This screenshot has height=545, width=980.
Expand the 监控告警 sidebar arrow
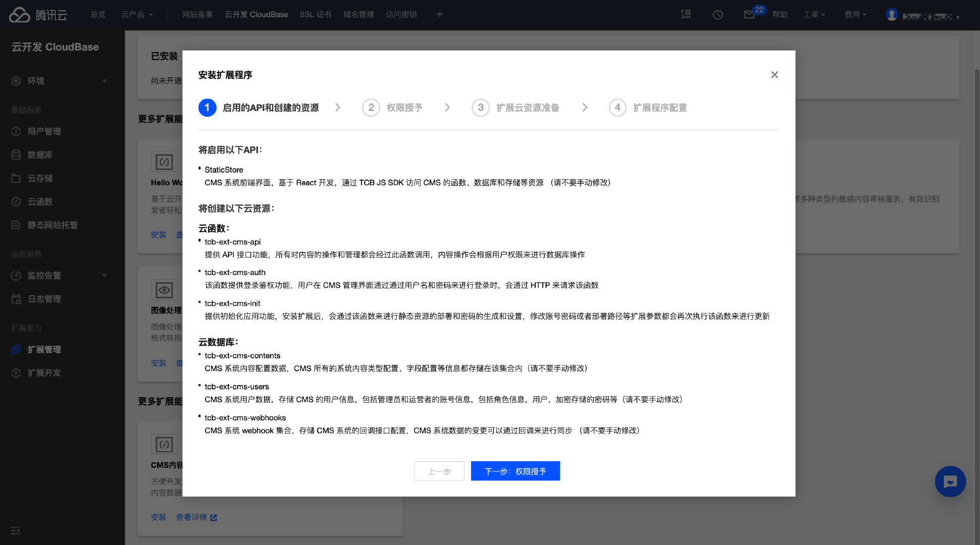pyautogui.click(x=105, y=276)
